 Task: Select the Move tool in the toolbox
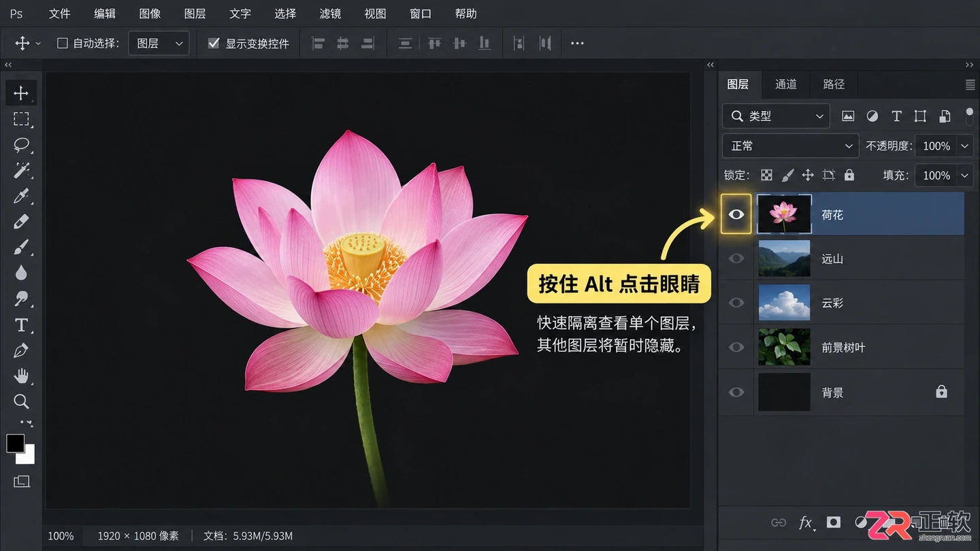pos(21,93)
